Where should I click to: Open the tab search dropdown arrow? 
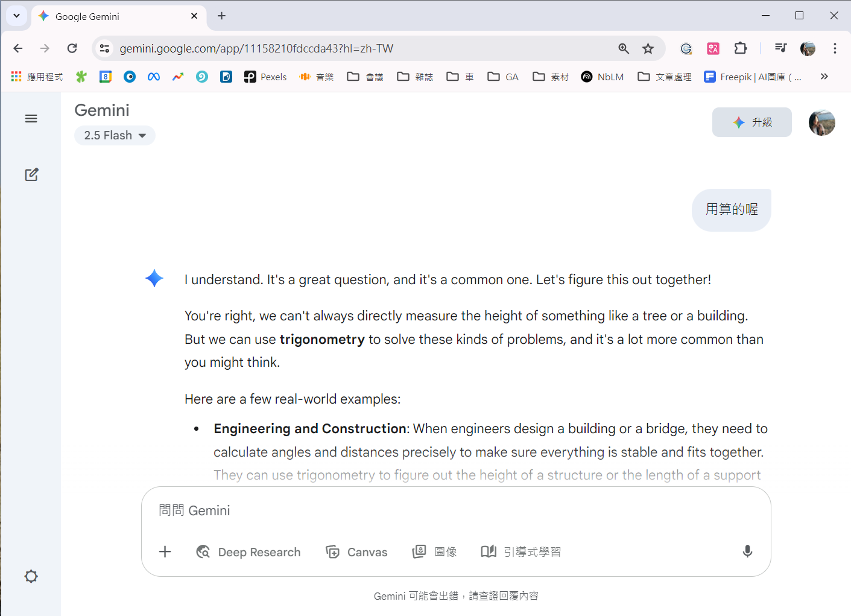coord(16,16)
